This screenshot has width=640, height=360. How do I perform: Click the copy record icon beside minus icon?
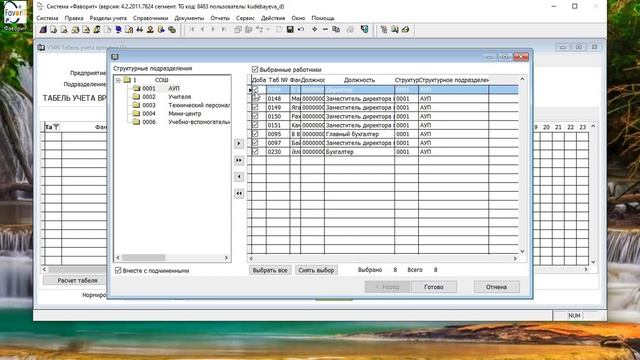pyautogui.click(x=336, y=30)
